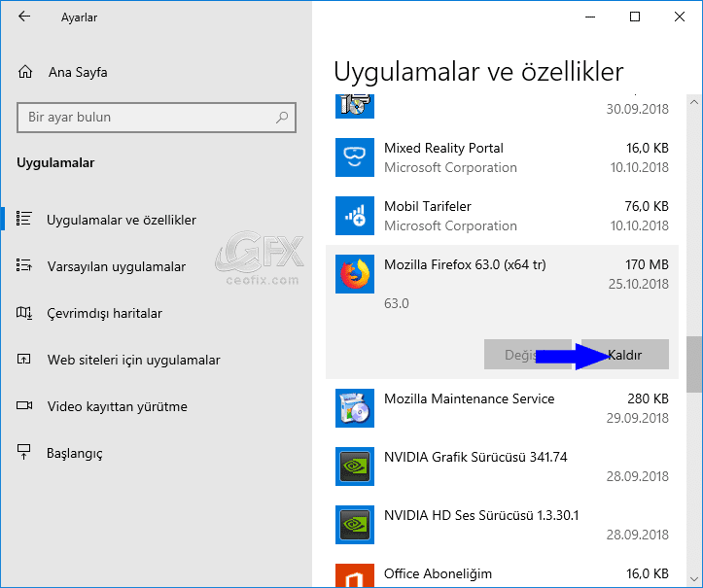
Task: Click the vertical scrollbar thumb
Action: [x=694, y=363]
